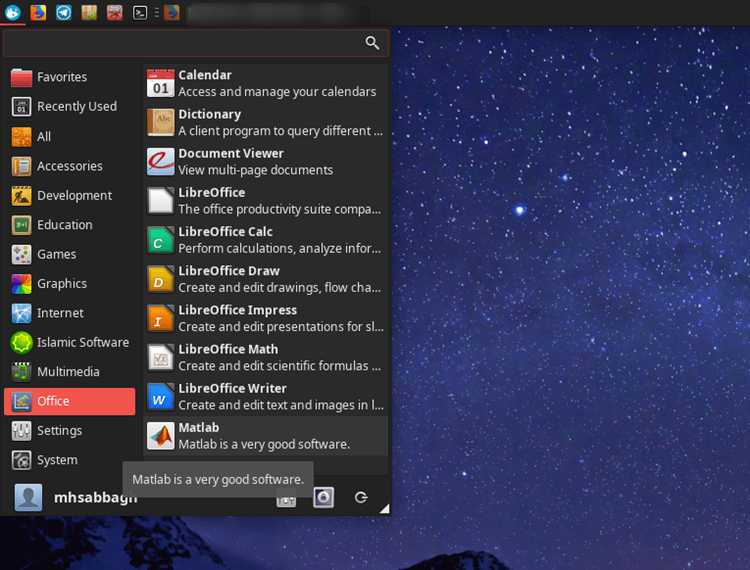750x570 pixels.
Task: Open the Graphics category
Action: point(70,284)
